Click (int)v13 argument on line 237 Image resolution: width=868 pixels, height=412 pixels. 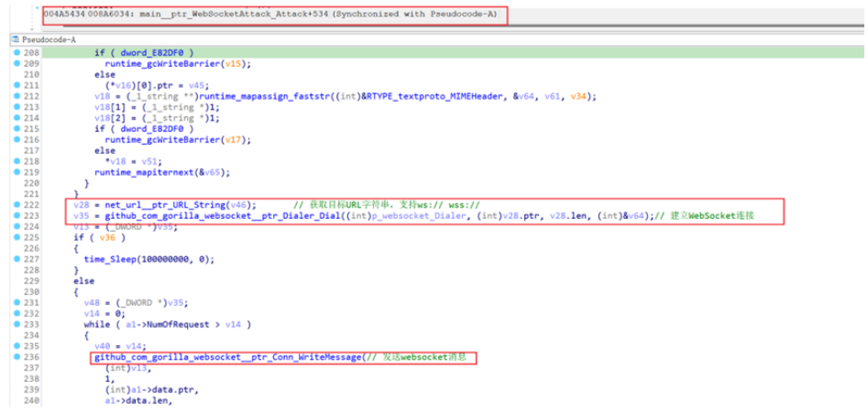[x=127, y=368]
